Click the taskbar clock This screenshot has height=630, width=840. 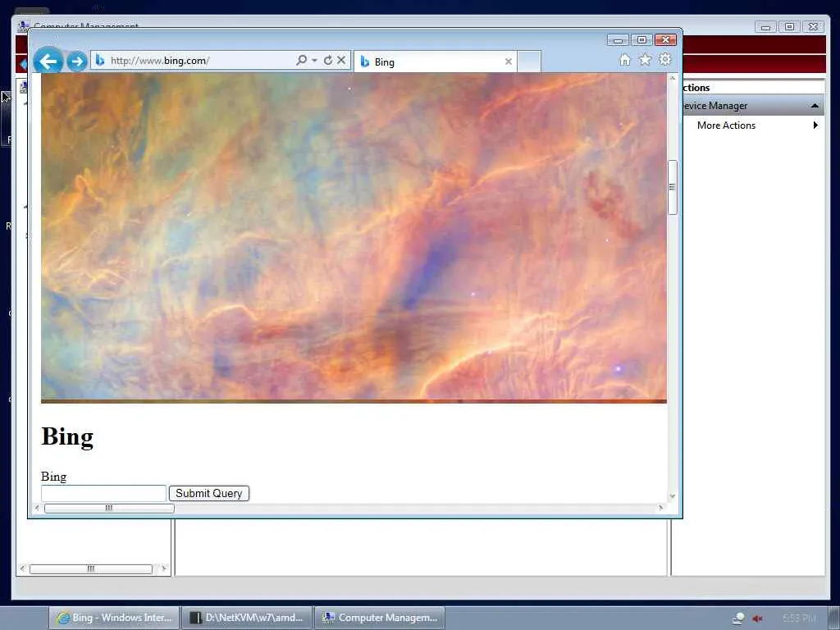click(799, 619)
